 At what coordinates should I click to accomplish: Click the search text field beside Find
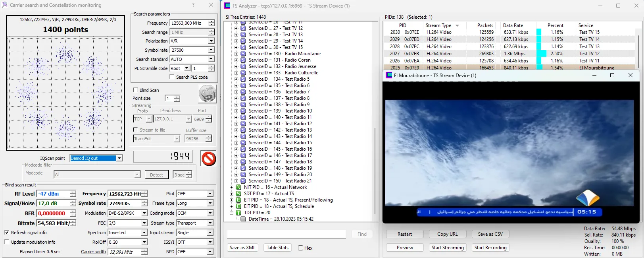click(x=286, y=234)
